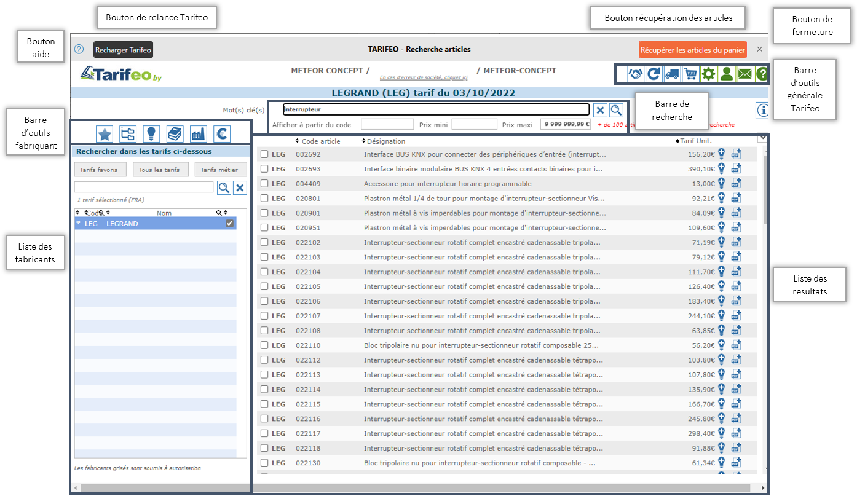This screenshot has height=504, width=857.
Task: Tick the checkbox for article 022102
Action: [264, 243]
